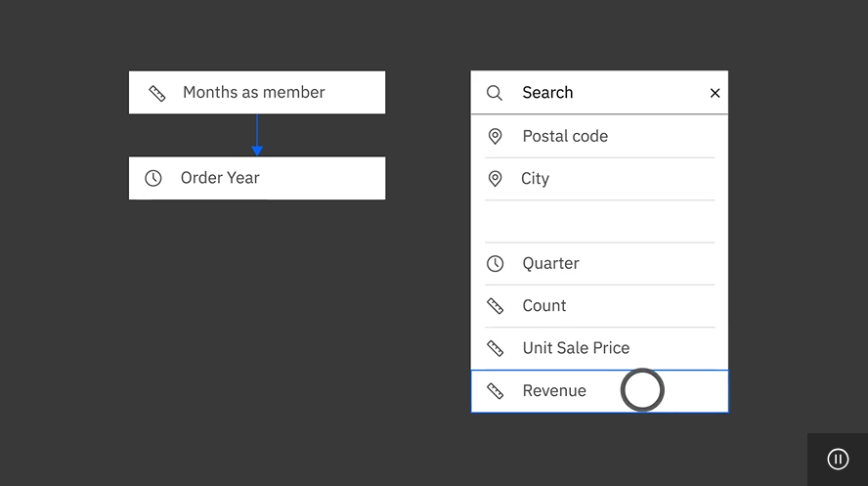Clear search with the X icon

(x=715, y=93)
